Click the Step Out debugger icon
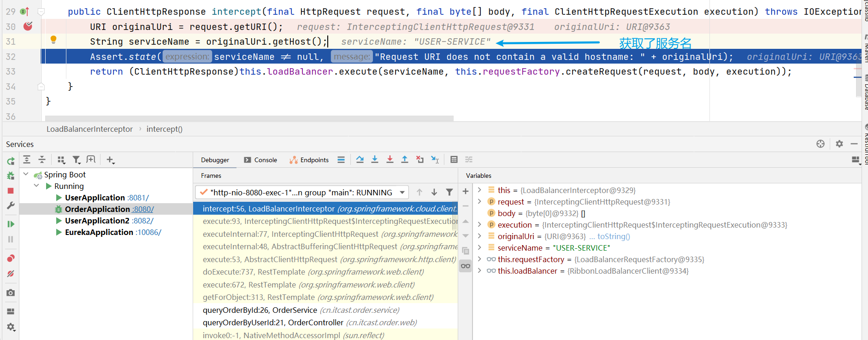The height and width of the screenshot is (340, 868). click(x=404, y=159)
